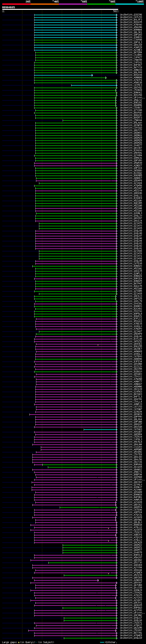Click hit label UniRef100_A9PFK4
The width and height of the screenshot is (146, 644).
pyautogui.click(x=131, y=512)
